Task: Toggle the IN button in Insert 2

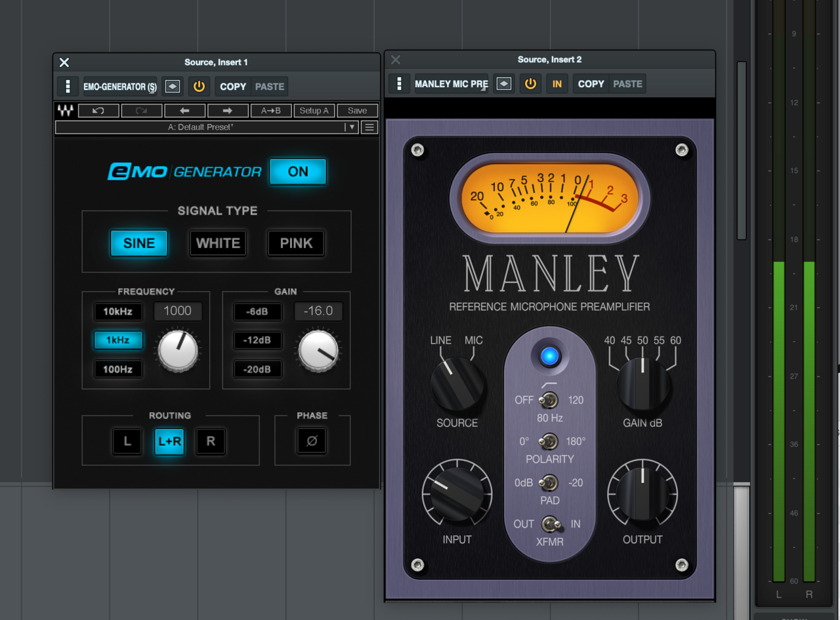Action: (x=557, y=84)
